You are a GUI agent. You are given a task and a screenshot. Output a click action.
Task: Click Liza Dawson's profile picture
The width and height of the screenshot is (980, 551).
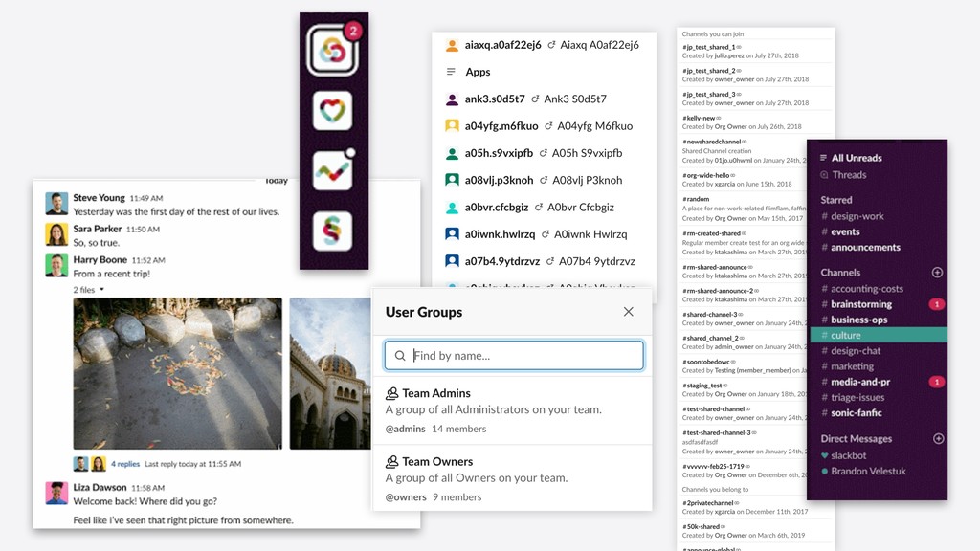pyautogui.click(x=56, y=493)
